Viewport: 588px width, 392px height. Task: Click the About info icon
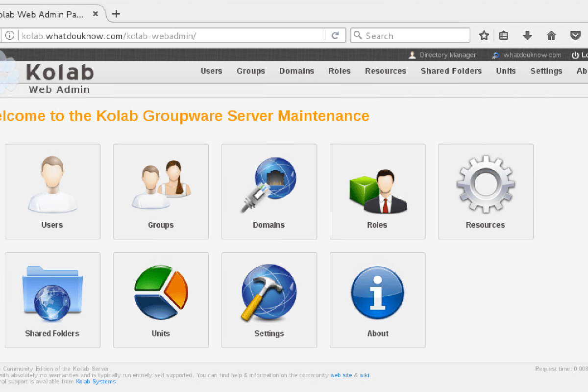[377, 293]
